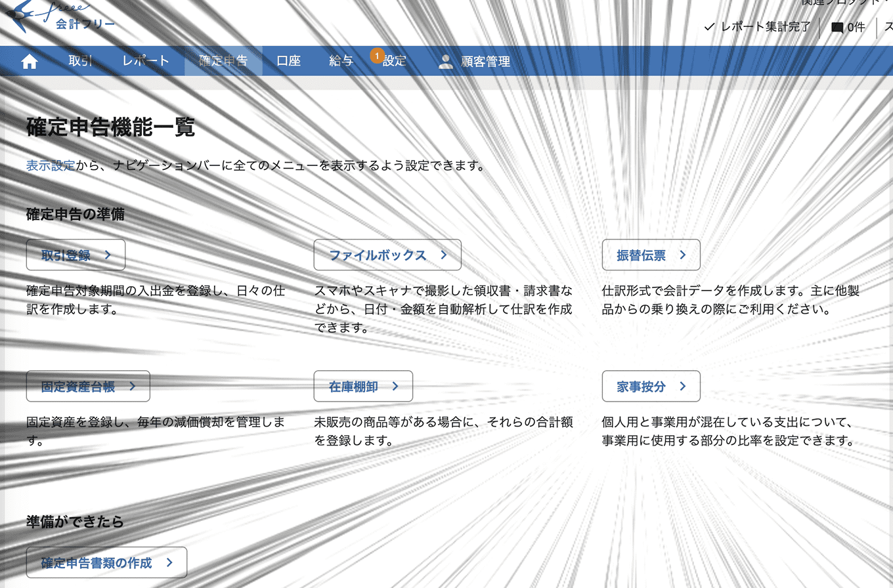Image resolution: width=893 pixels, height=588 pixels.
Task: Start 確定申告書類の作成
Action: (106, 562)
